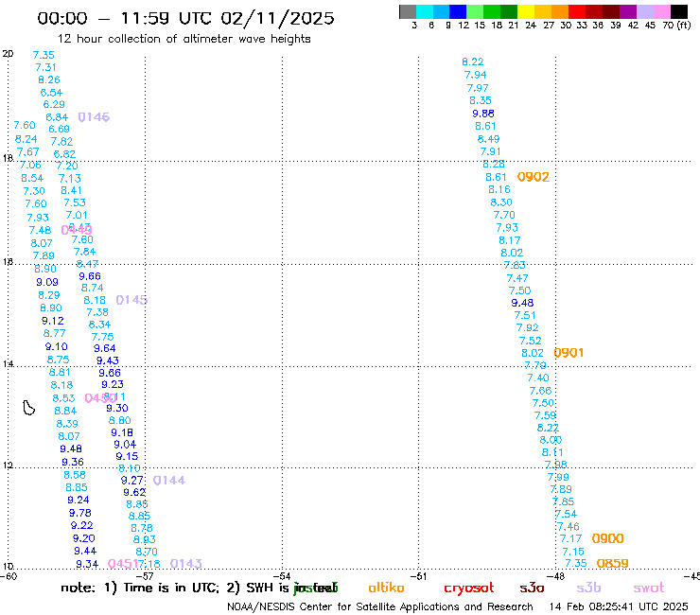Click the 14 Feb generation timestamp
This screenshot has height=615, width=700.
click(x=619, y=606)
